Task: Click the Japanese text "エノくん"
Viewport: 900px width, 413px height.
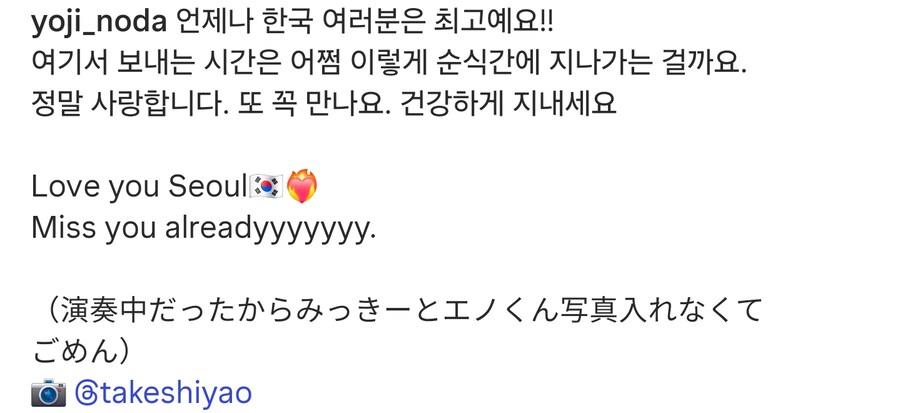Action: [x=497, y=311]
